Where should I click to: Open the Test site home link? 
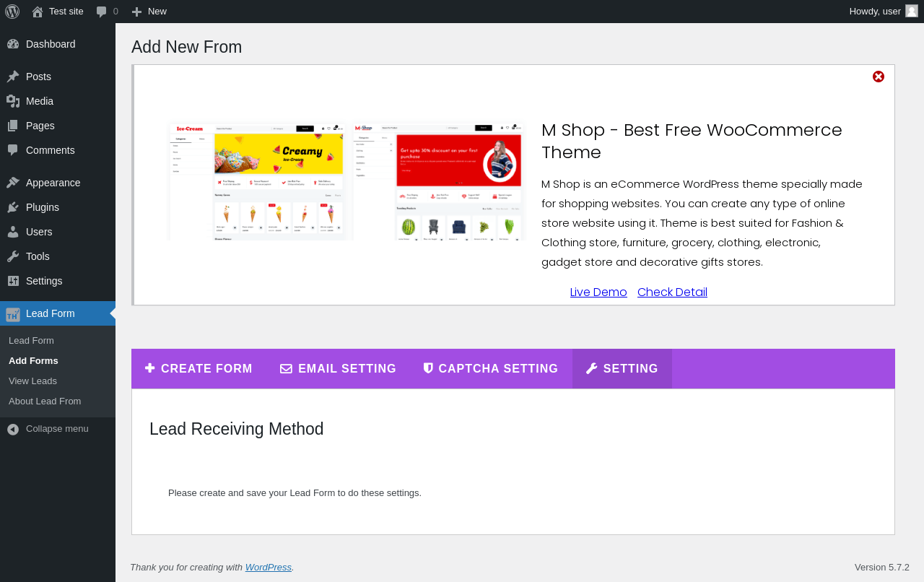click(x=58, y=12)
